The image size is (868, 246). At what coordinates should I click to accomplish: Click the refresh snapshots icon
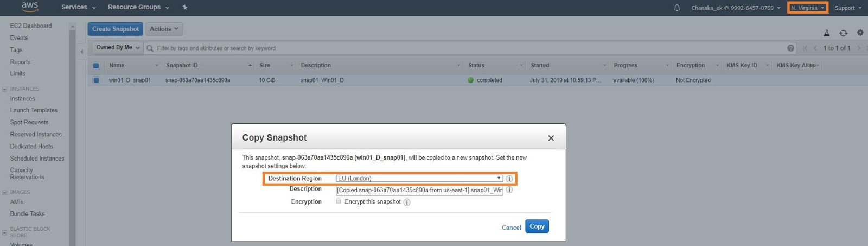coord(843,33)
